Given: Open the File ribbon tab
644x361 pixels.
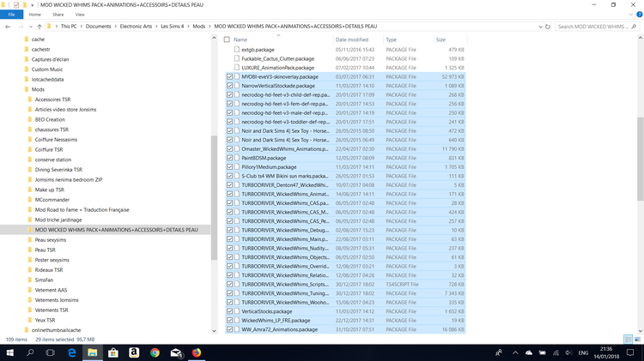Looking at the screenshot, I should (11, 15).
